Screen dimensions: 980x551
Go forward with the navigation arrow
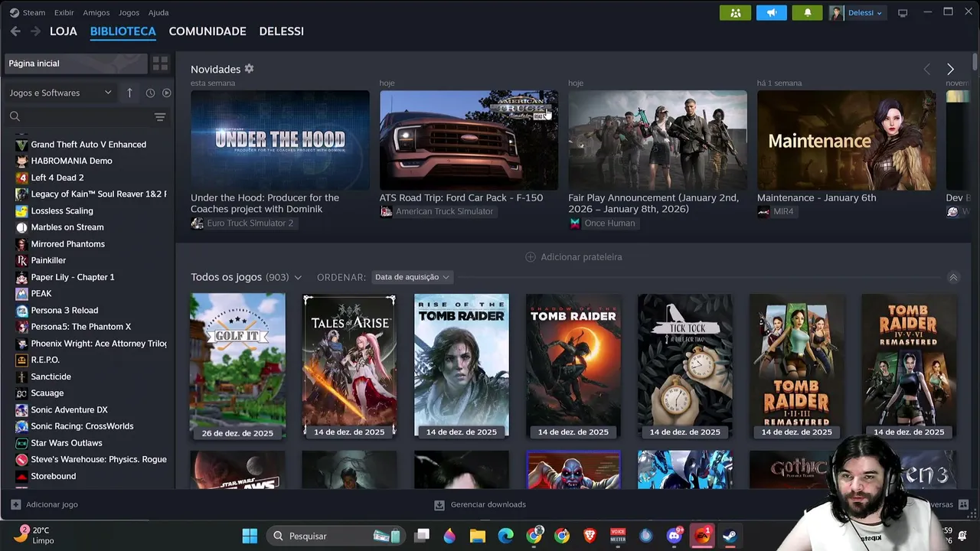click(x=35, y=31)
